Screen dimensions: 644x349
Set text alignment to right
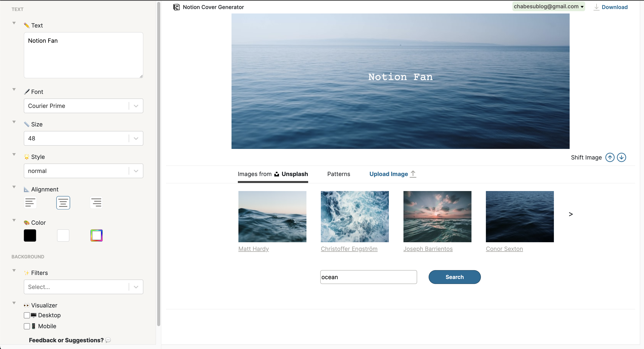point(96,203)
